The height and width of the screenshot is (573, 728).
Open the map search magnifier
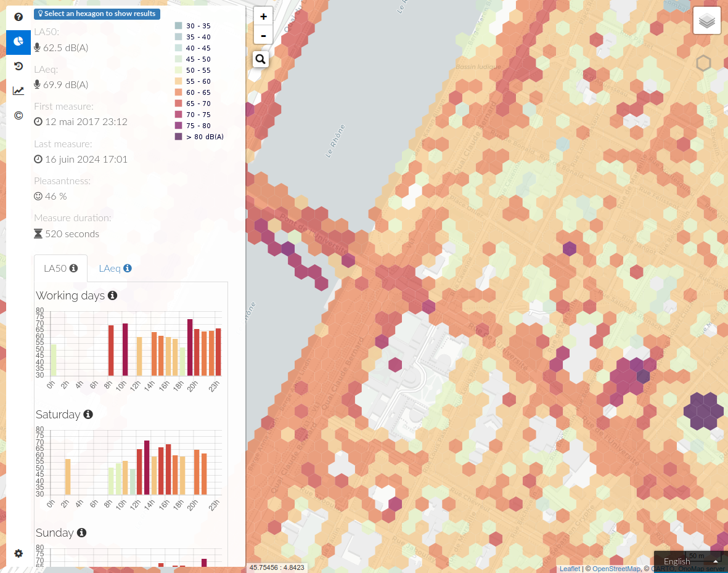point(261,59)
